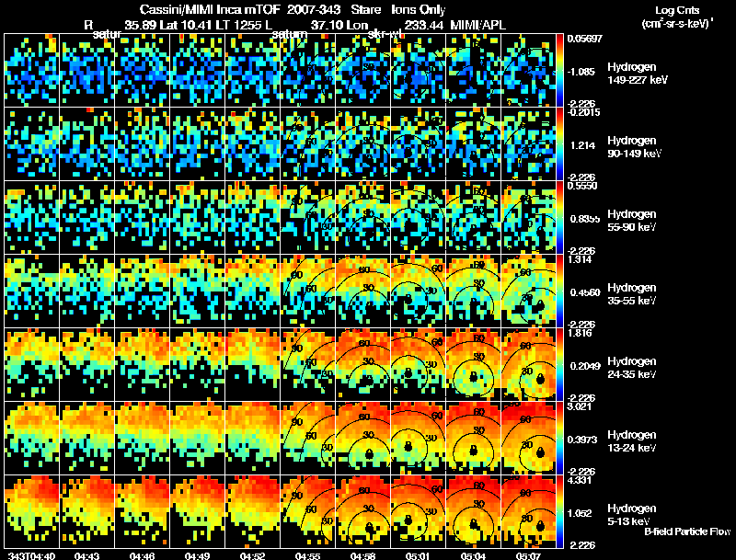
Task: Click the colorbar maximum value '1.816'
Action: pyautogui.click(x=581, y=334)
